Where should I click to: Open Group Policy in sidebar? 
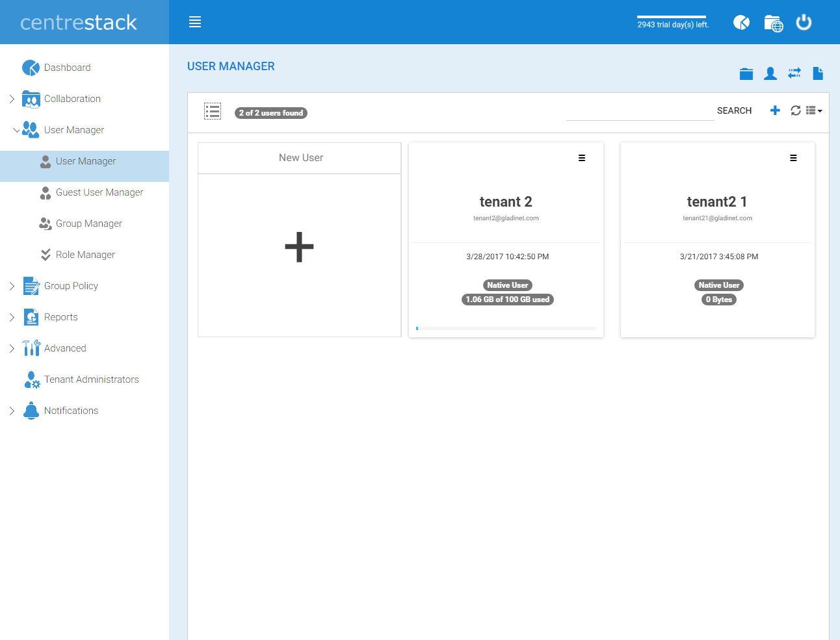tap(71, 286)
